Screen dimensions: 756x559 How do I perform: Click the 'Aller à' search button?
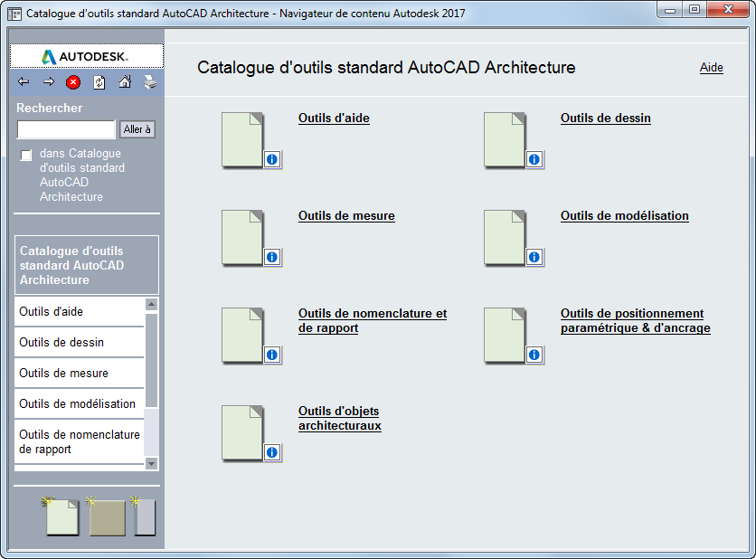pyautogui.click(x=137, y=129)
